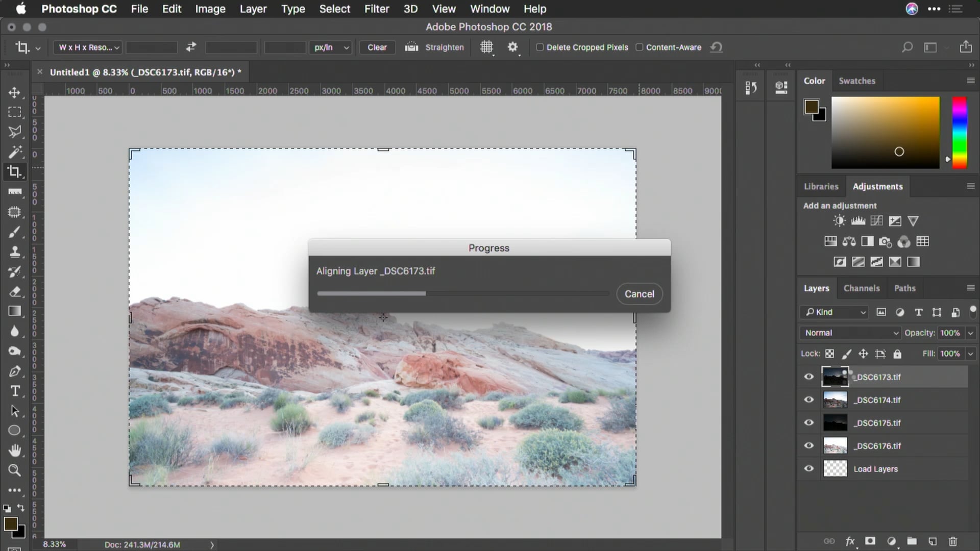Image resolution: width=980 pixels, height=551 pixels.
Task: Open the Filter menu
Action: [377, 9]
